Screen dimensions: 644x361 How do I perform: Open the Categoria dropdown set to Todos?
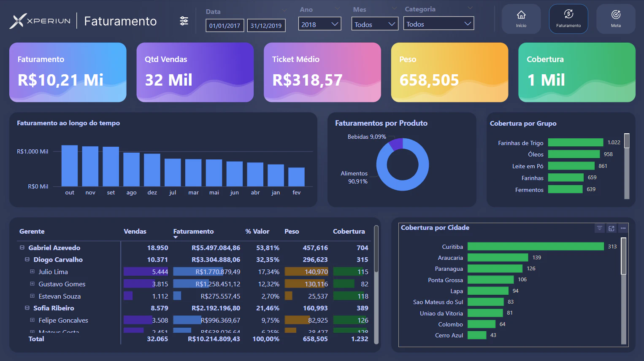438,24
